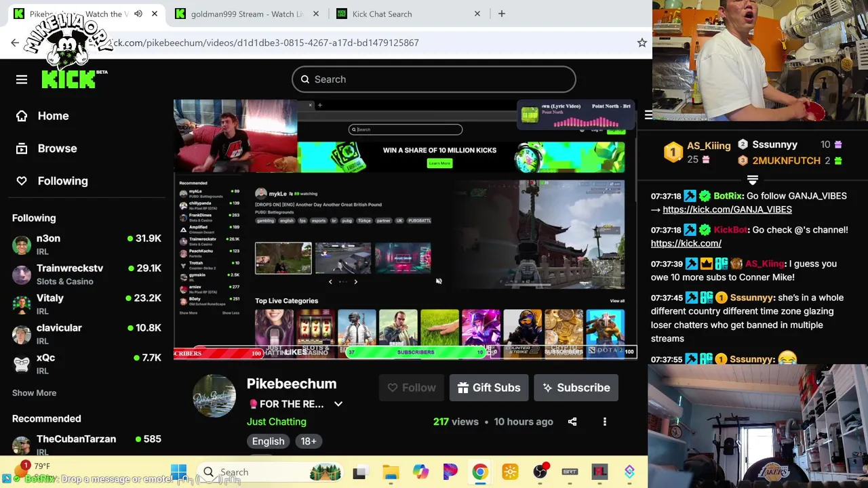Click AS_King's name in leaderboard

pos(709,146)
